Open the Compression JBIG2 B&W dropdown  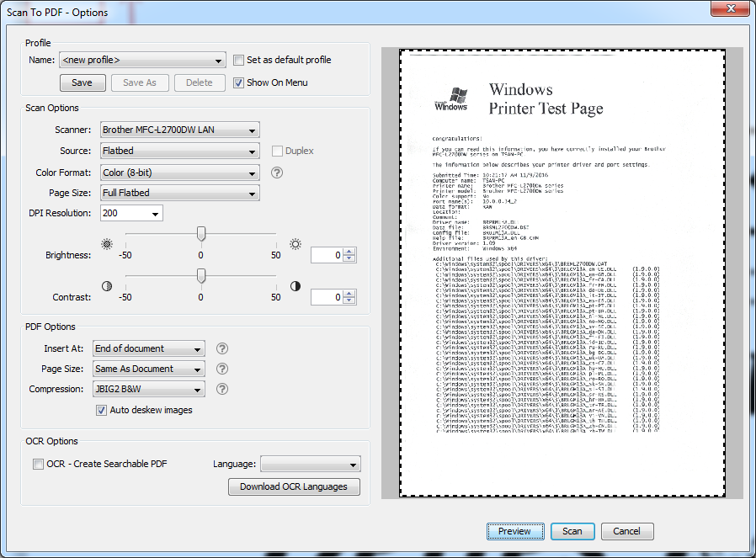point(148,389)
